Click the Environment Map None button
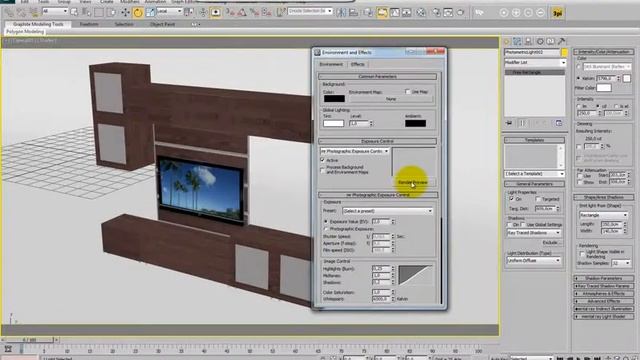The height and width of the screenshot is (360, 640). pyautogui.click(x=391, y=99)
